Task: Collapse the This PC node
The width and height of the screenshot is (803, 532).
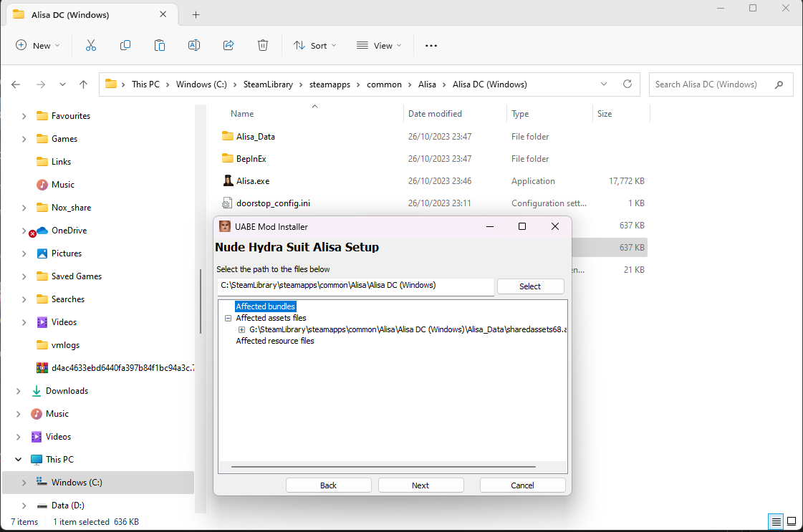Action: click(x=19, y=459)
